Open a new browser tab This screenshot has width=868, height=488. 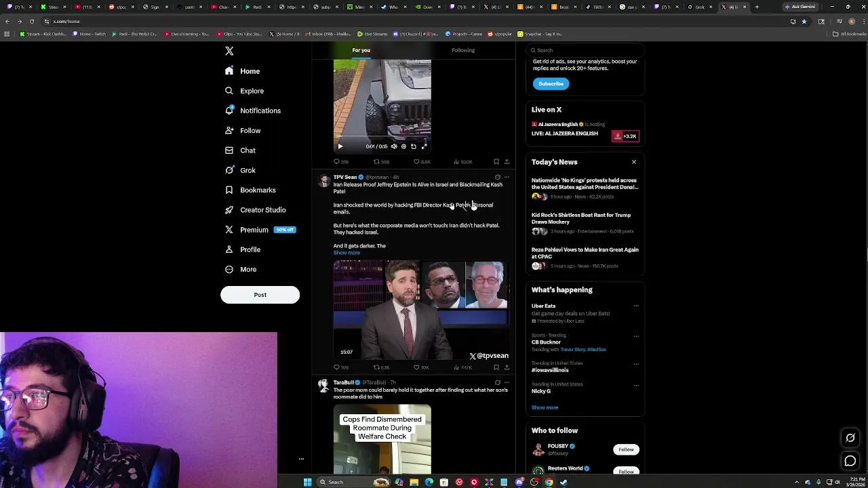(x=757, y=7)
